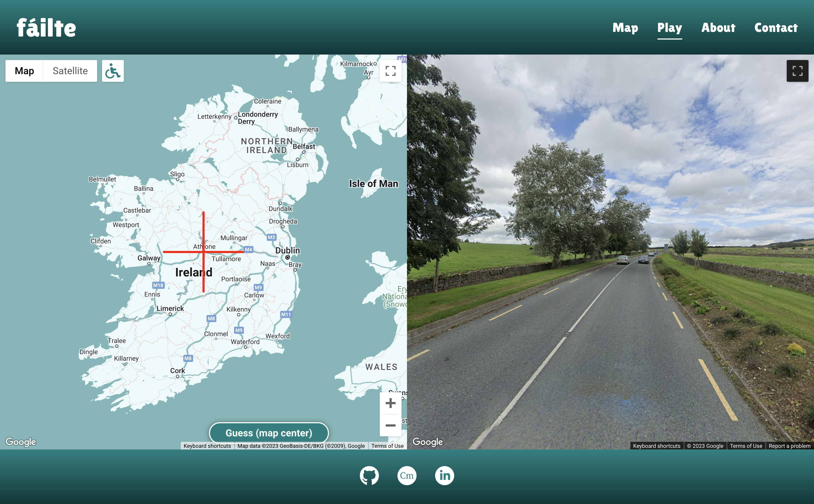Screen dimensions: 814x504
Task: Open Street View in fullscreen
Action: [797, 71]
